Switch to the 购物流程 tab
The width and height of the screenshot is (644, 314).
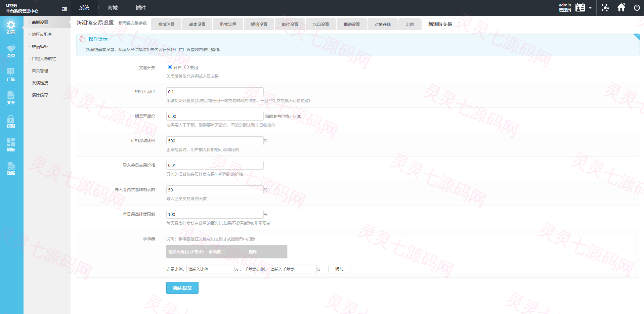[x=228, y=24]
